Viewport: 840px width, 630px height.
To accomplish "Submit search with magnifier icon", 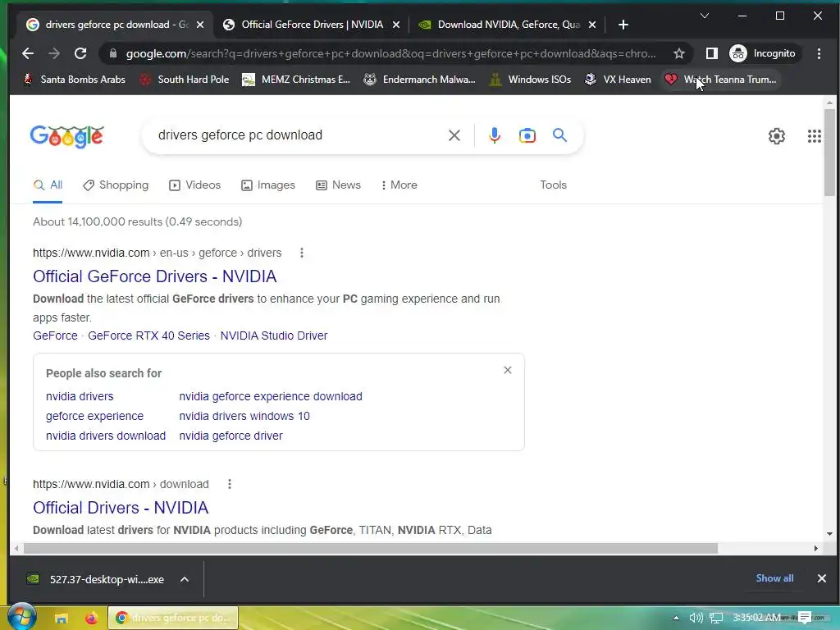I will click(559, 135).
